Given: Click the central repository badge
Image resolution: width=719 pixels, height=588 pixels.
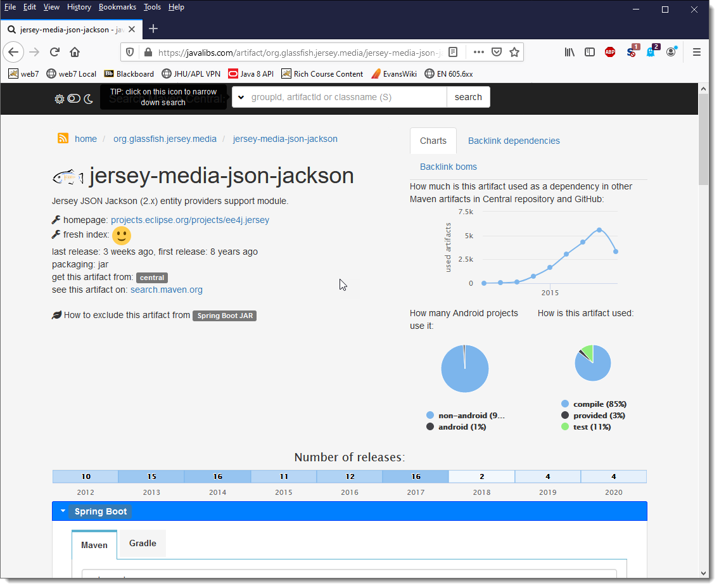Looking at the screenshot, I should click(152, 278).
